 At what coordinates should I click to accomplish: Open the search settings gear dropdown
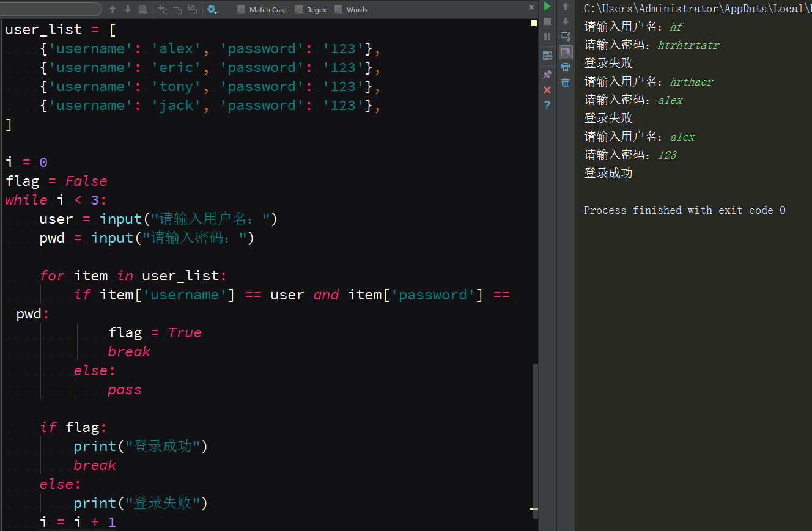(212, 9)
